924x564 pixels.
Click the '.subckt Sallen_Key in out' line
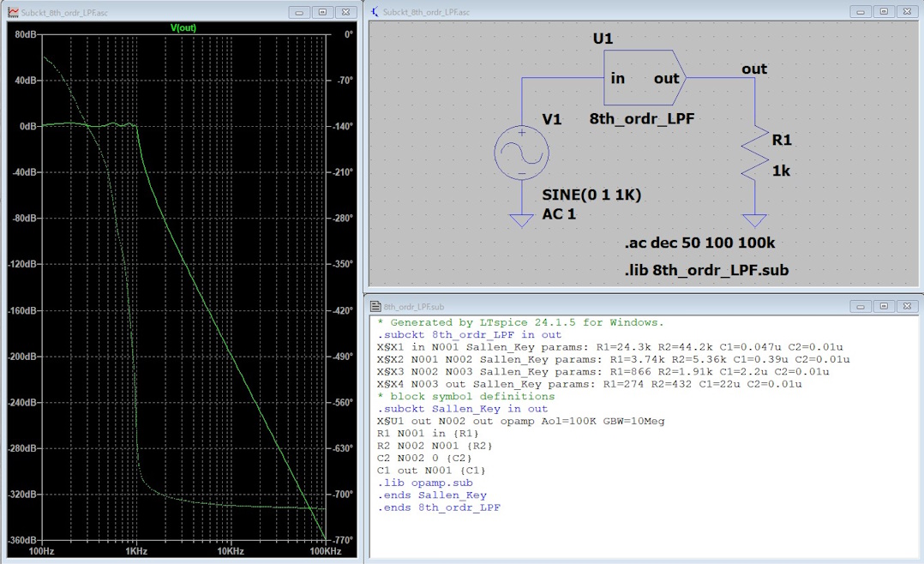(462, 409)
